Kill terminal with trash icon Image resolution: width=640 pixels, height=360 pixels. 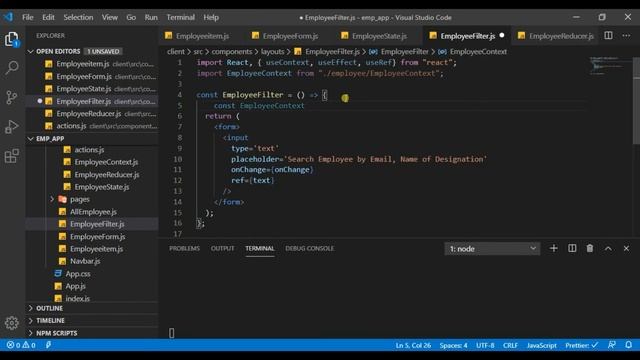pyautogui.click(x=590, y=248)
